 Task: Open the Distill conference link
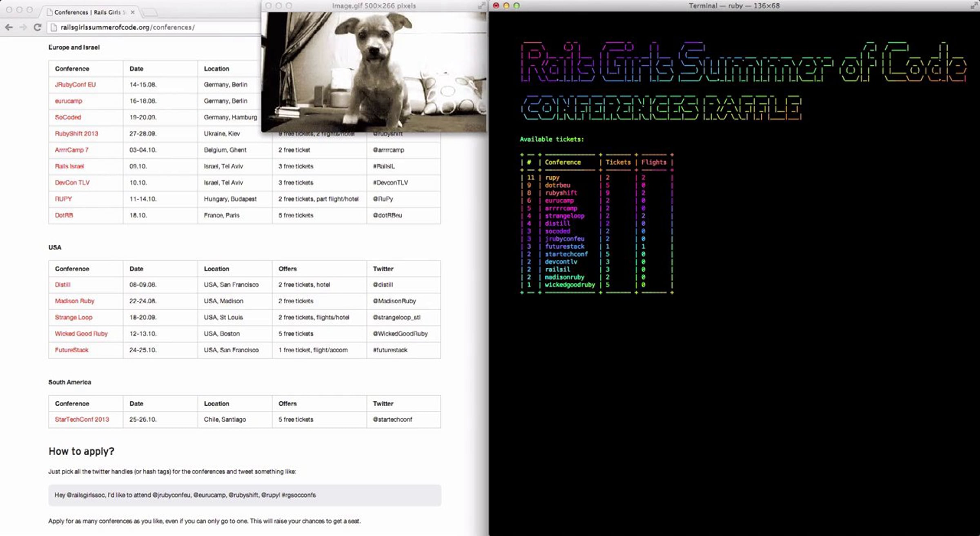tap(62, 285)
